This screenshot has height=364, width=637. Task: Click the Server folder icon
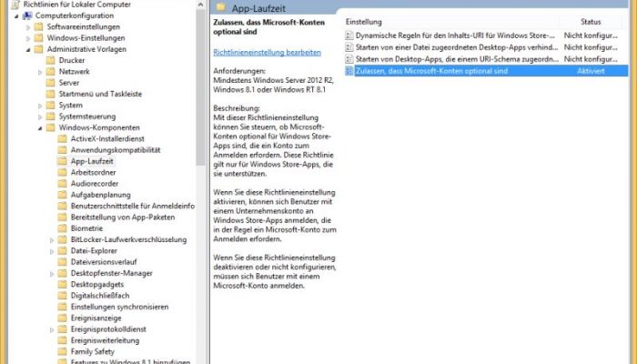point(51,83)
